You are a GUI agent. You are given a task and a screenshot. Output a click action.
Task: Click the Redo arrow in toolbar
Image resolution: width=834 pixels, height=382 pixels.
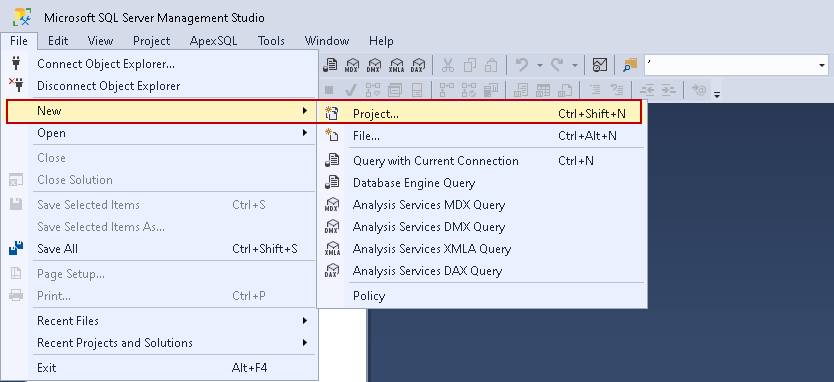557,65
